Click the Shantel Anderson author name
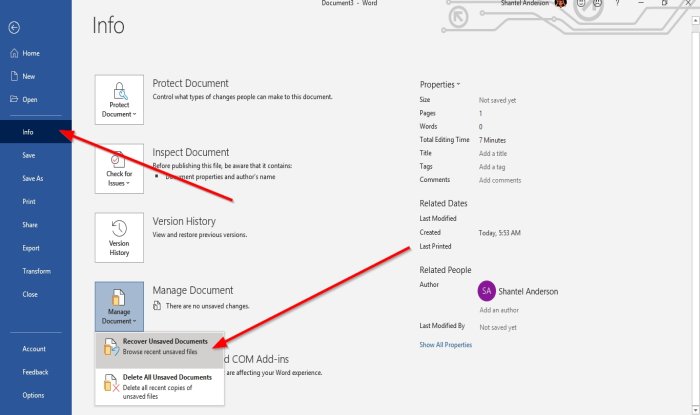 coord(528,291)
